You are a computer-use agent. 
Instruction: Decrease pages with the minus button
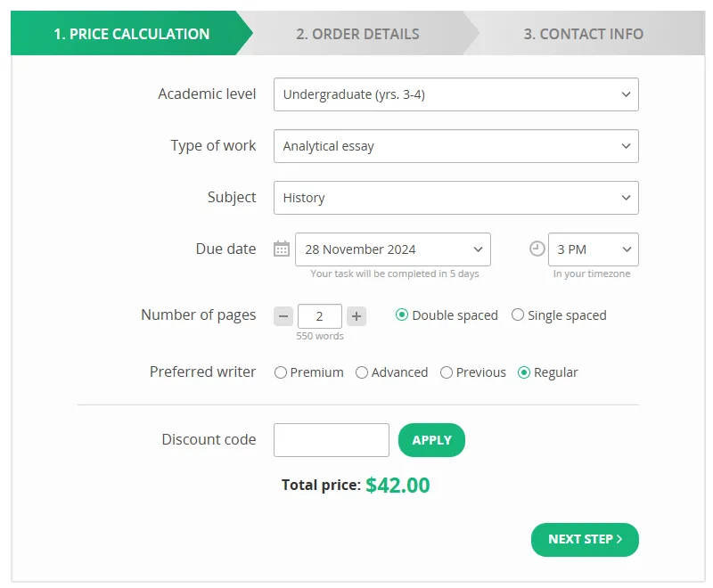click(x=283, y=315)
